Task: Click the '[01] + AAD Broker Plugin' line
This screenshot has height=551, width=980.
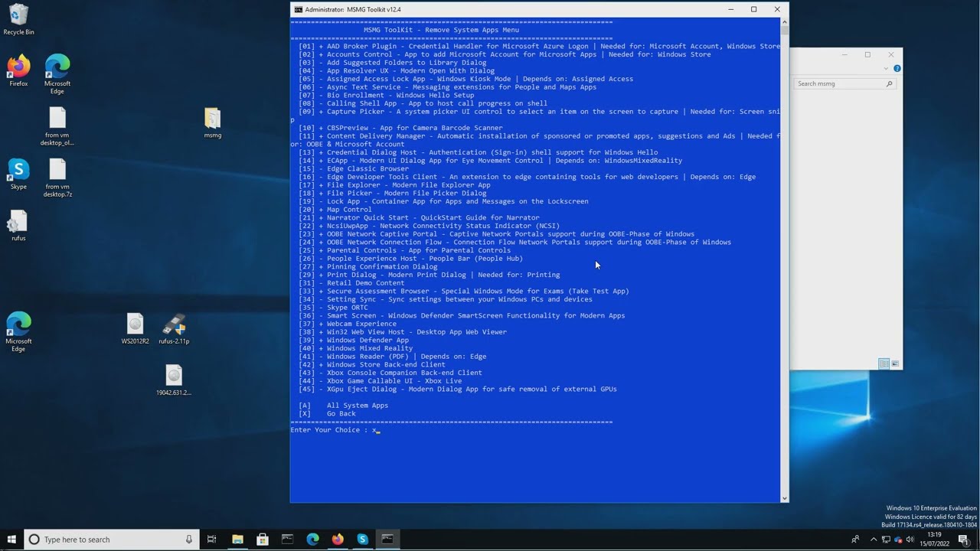Action: coord(539,46)
